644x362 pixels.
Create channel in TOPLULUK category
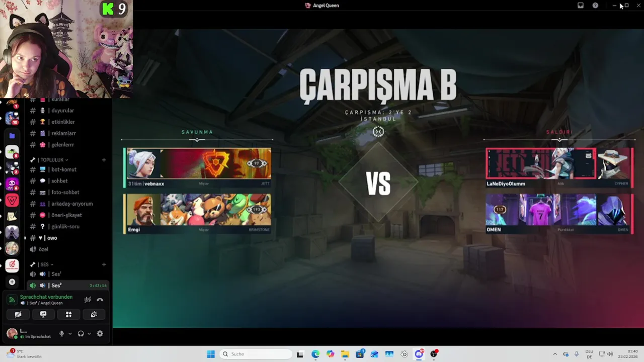tap(104, 160)
